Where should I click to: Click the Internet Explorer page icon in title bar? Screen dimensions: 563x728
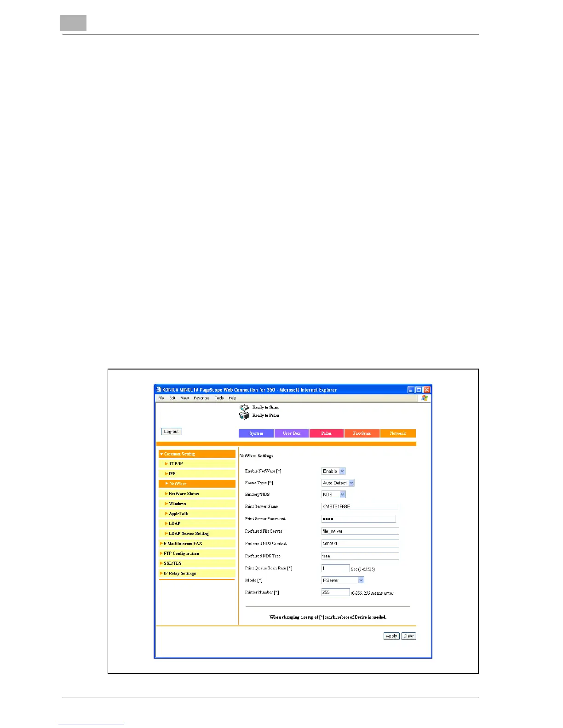[159, 389]
